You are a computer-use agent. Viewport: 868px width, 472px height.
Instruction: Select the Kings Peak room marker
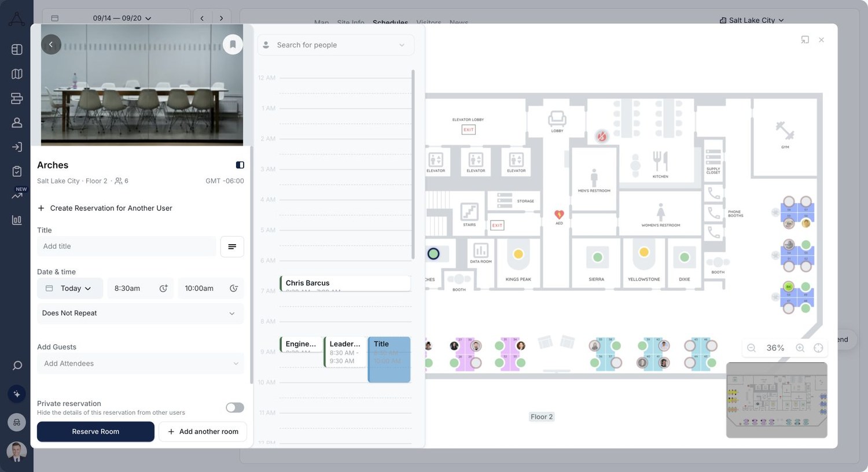pos(518,254)
